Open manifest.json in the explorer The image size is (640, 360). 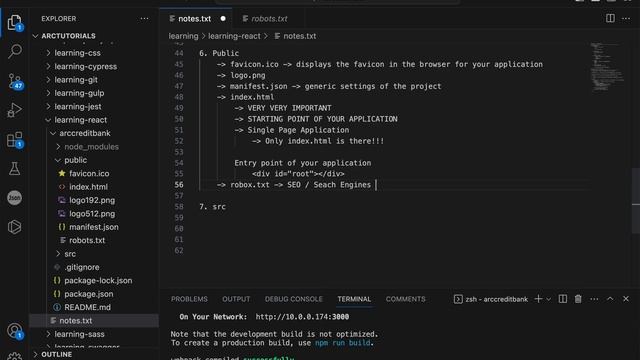click(93, 227)
